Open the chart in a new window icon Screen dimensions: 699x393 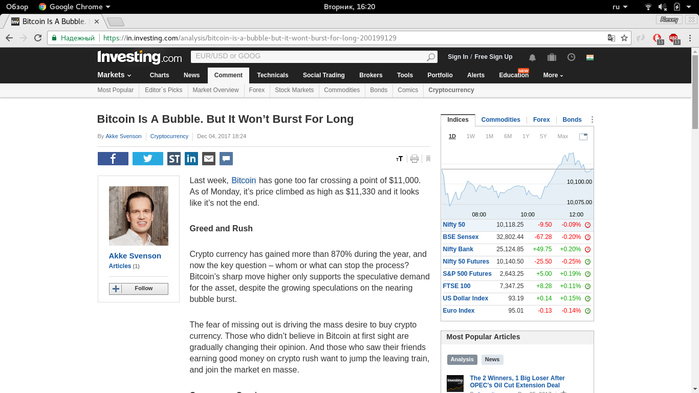[x=583, y=136]
